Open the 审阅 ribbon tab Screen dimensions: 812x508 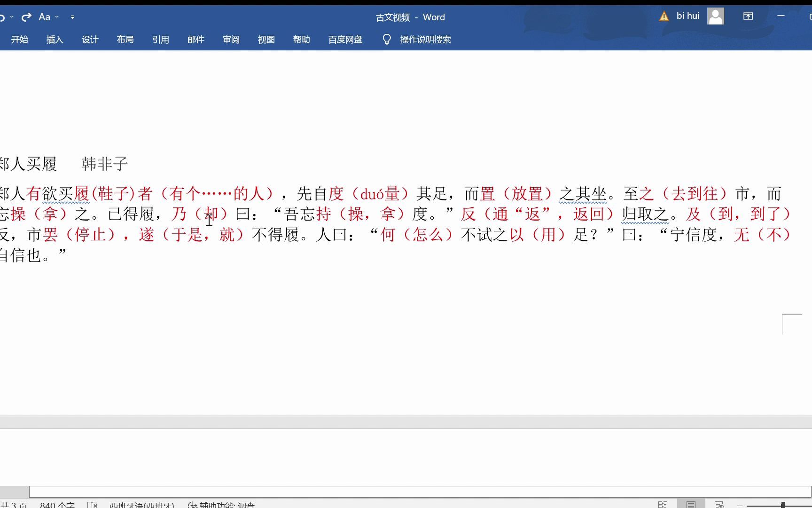pos(231,40)
